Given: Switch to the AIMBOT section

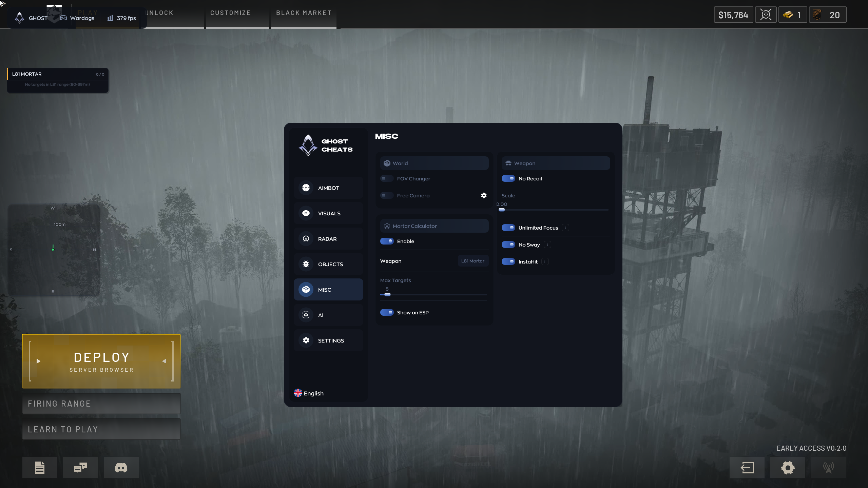Looking at the screenshot, I should pyautogui.click(x=328, y=188).
